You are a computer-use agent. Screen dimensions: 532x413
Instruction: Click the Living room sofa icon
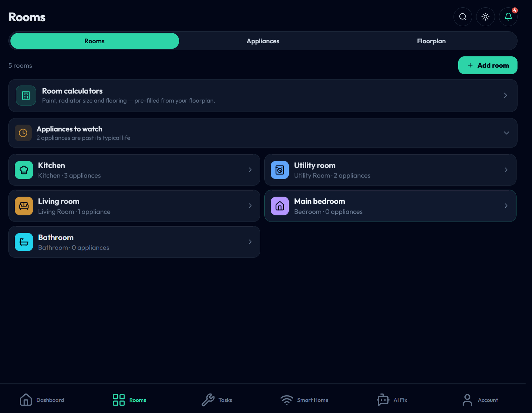click(24, 206)
